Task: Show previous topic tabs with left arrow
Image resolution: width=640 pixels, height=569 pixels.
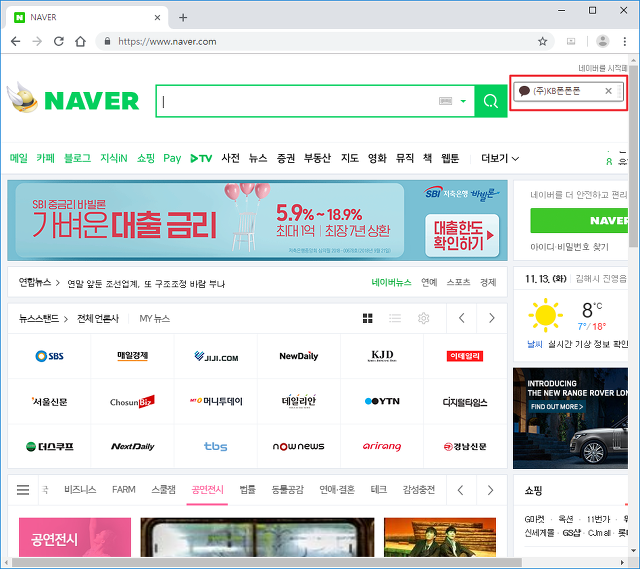Action: tap(460, 490)
